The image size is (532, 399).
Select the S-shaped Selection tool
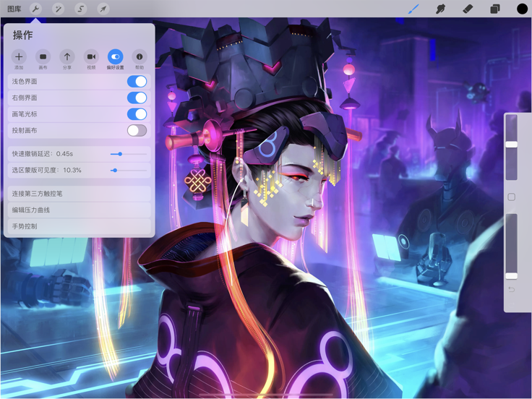[81, 9]
